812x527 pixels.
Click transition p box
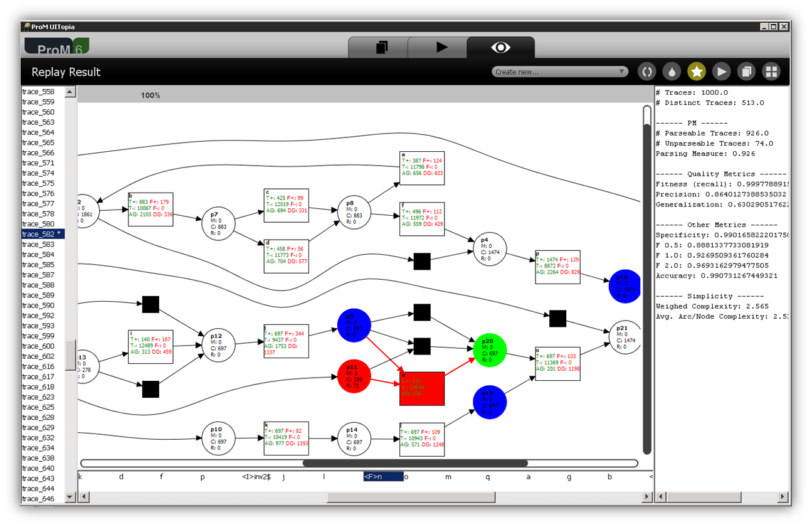tap(557, 267)
